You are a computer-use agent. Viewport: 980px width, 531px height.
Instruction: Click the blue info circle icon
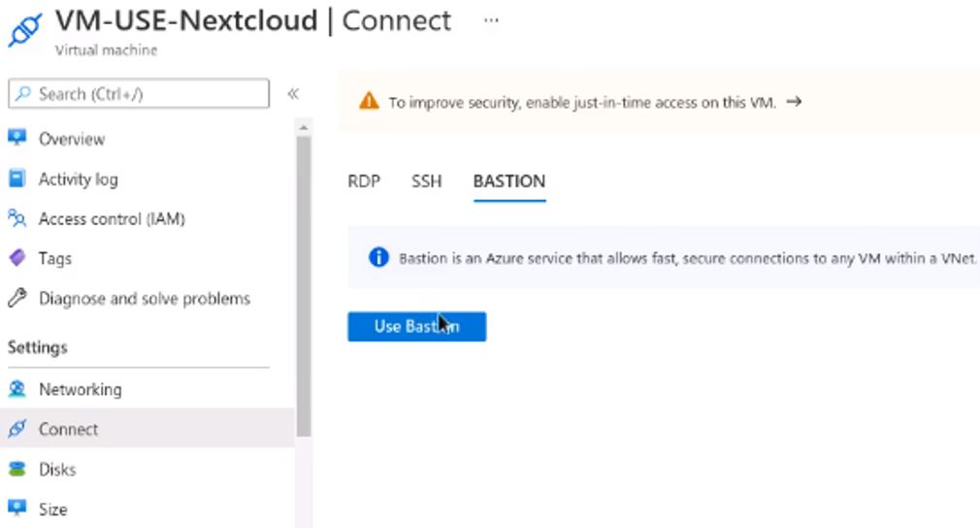[x=378, y=257]
